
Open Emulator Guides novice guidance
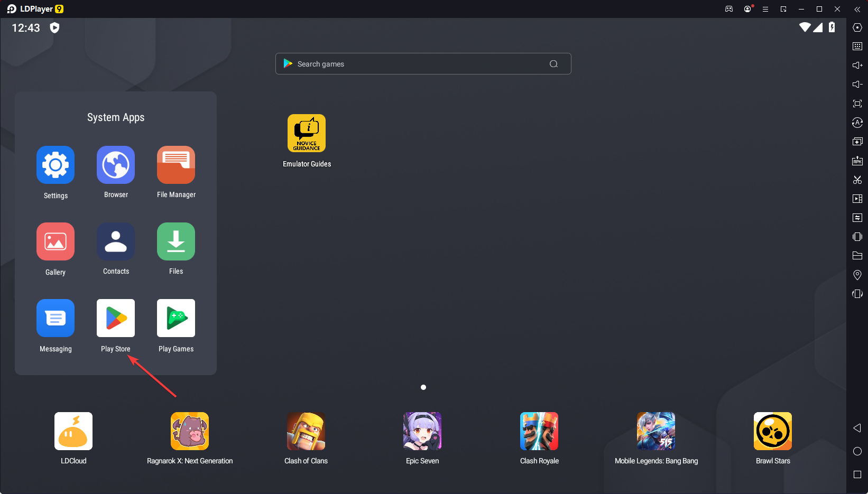(307, 133)
